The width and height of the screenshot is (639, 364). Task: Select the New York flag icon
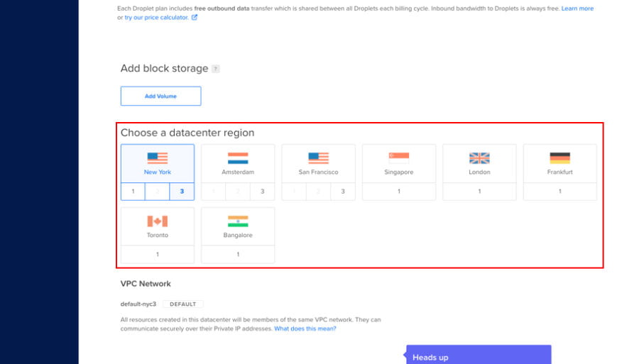tap(157, 158)
